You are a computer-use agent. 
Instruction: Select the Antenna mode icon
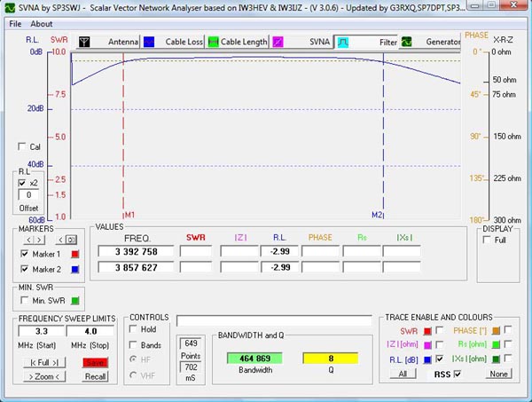pyautogui.click(x=84, y=42)
